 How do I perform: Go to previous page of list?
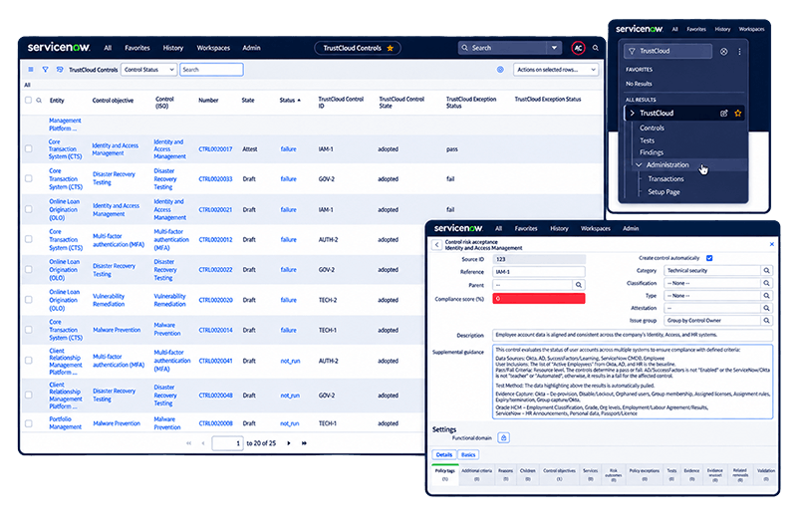pyautogui.click(x=203, y=443)
